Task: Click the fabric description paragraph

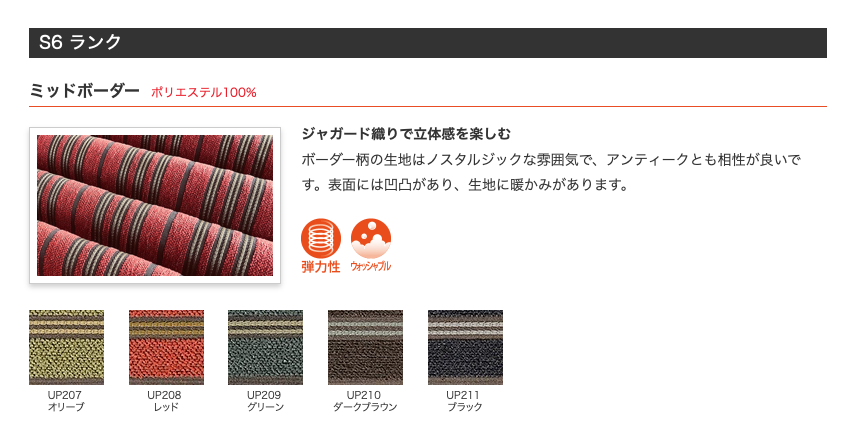Action: (552, 172)
